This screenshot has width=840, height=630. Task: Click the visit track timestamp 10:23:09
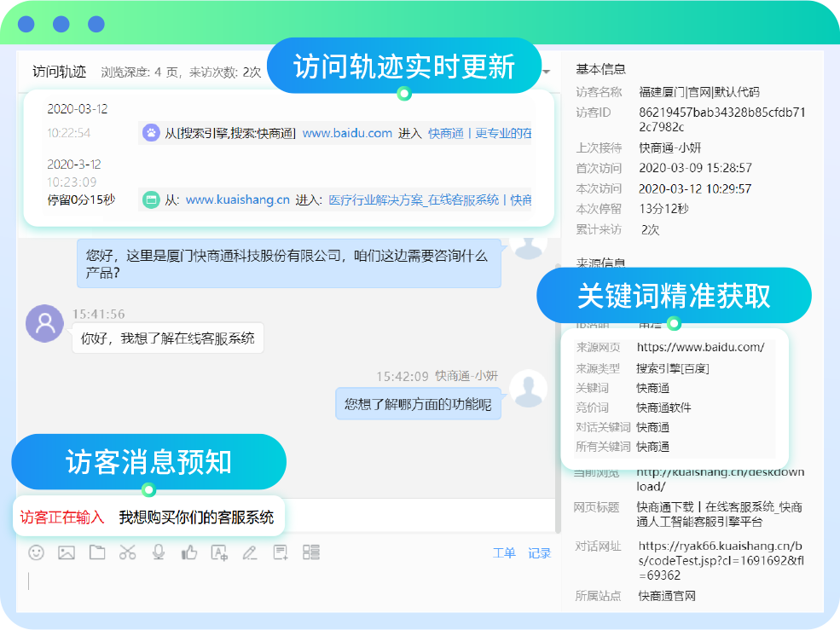click(72, 182)
